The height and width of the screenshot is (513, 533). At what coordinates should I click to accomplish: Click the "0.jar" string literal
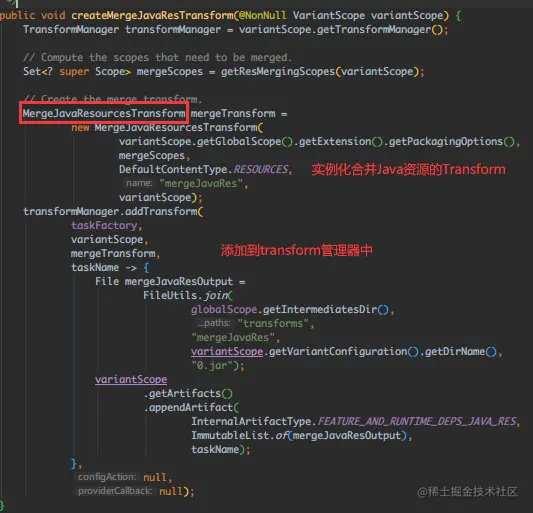(212, 366)
